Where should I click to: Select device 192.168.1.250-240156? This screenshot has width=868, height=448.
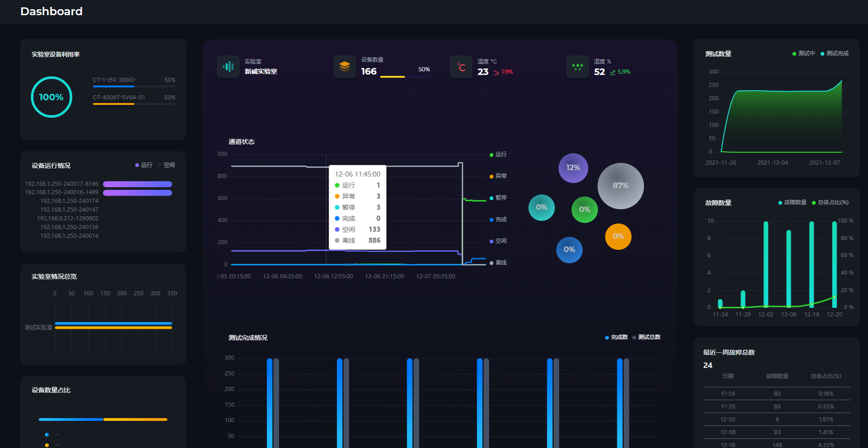69,227
